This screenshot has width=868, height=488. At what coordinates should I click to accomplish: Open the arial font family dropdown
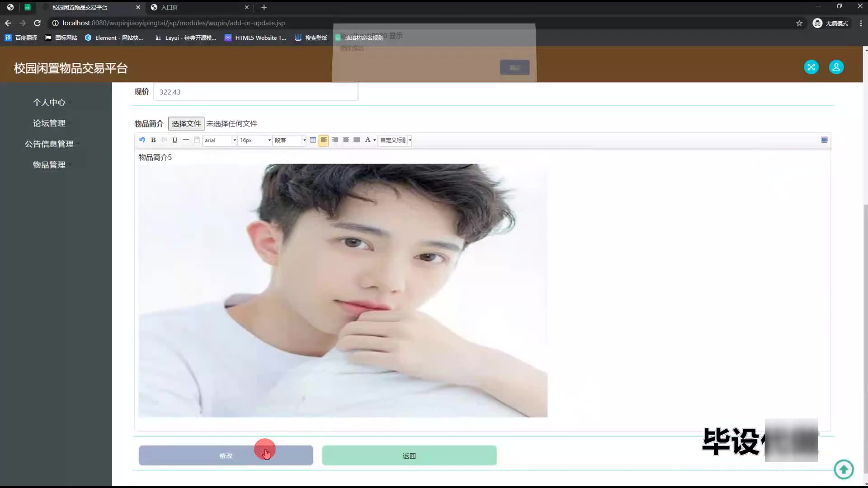pyautogui.click(x=219, y=140)
